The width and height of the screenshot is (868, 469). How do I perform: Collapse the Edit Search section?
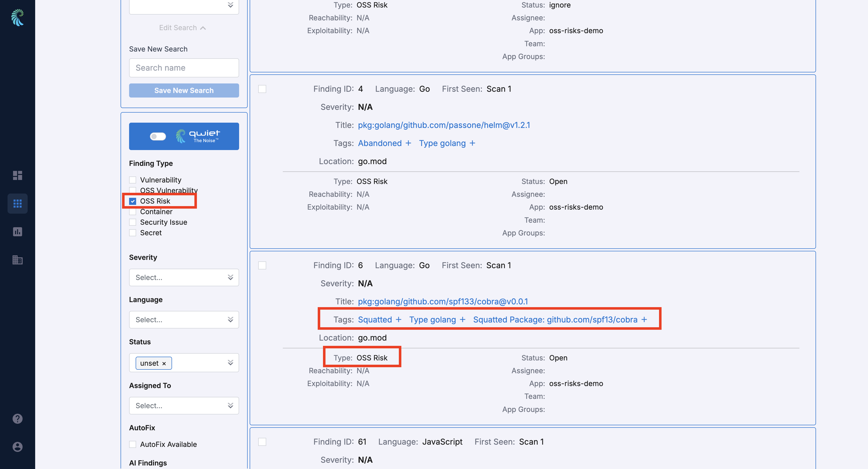click(183, 28)
